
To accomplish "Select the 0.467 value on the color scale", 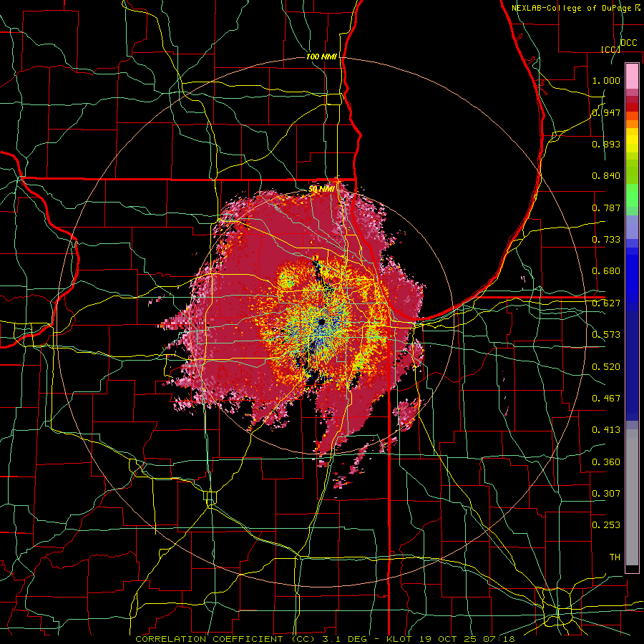I will click(x=606, y=399).
